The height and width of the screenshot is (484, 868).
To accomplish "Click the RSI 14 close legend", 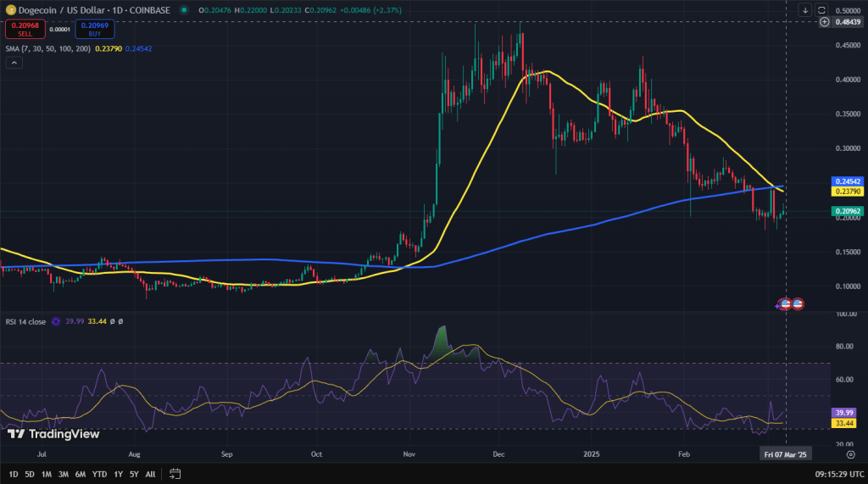I will (25, 322).
